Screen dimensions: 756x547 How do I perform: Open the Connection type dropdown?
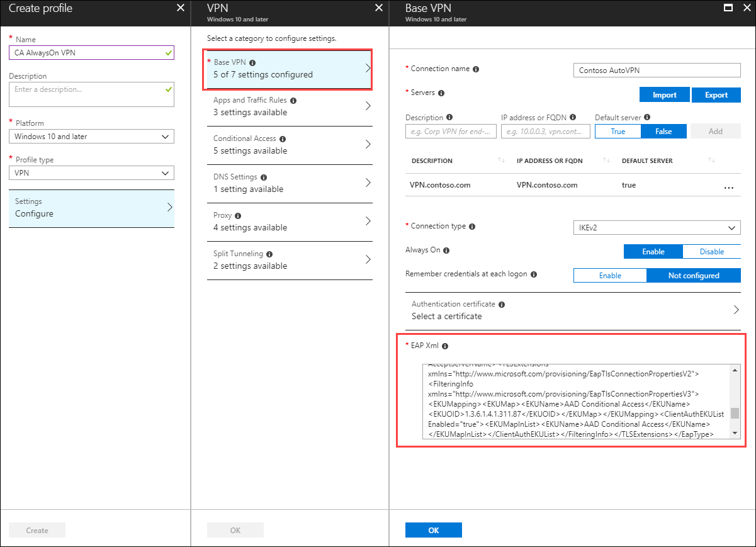pyautogui.click(x=657, y=227)
